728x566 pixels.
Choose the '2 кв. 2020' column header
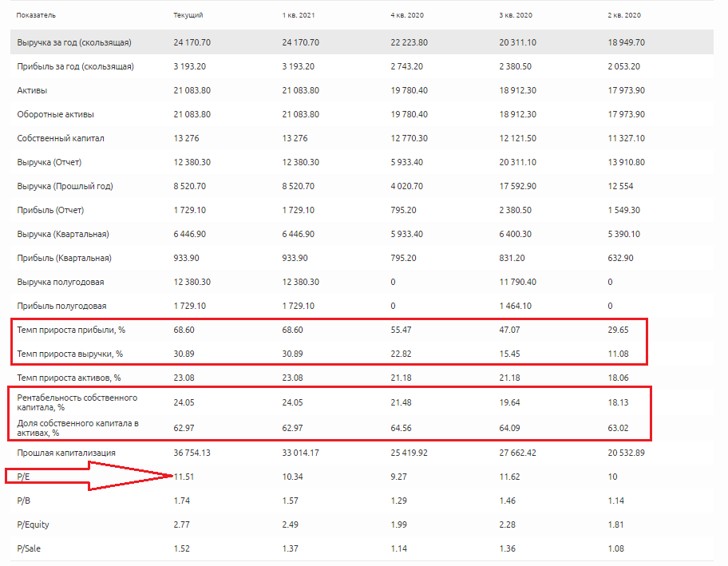coord(625,15)
